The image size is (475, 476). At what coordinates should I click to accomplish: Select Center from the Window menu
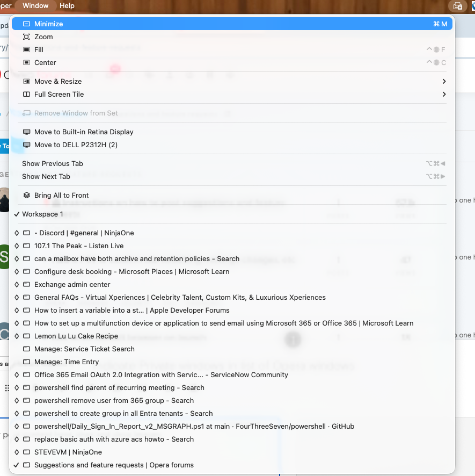coord(232,62)
